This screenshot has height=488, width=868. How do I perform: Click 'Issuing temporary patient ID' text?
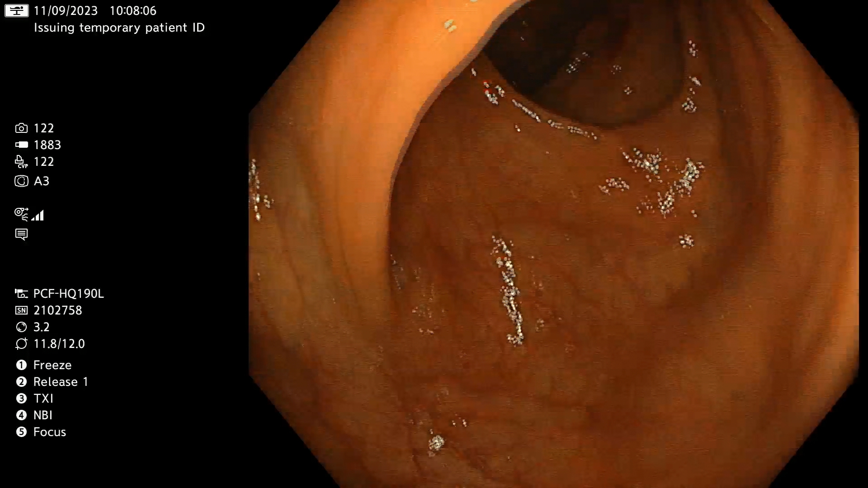(x=119, y=28)
